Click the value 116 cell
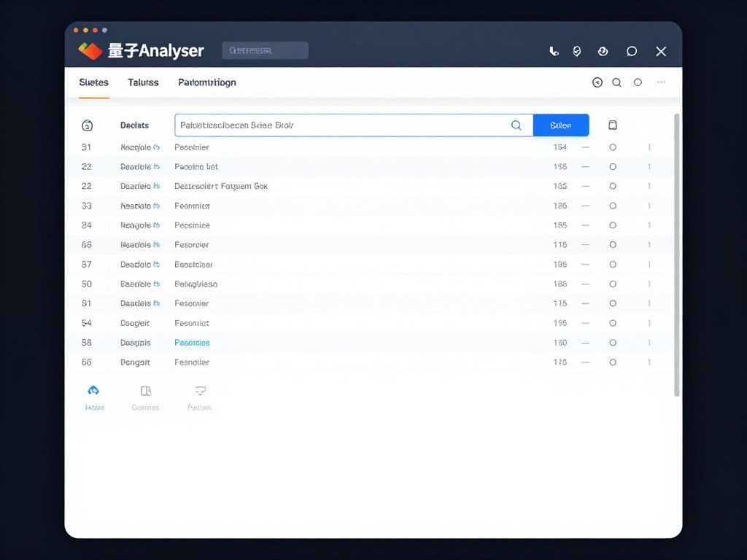Image resolution: width=747 pixels, height=560 pixels. 560,245
